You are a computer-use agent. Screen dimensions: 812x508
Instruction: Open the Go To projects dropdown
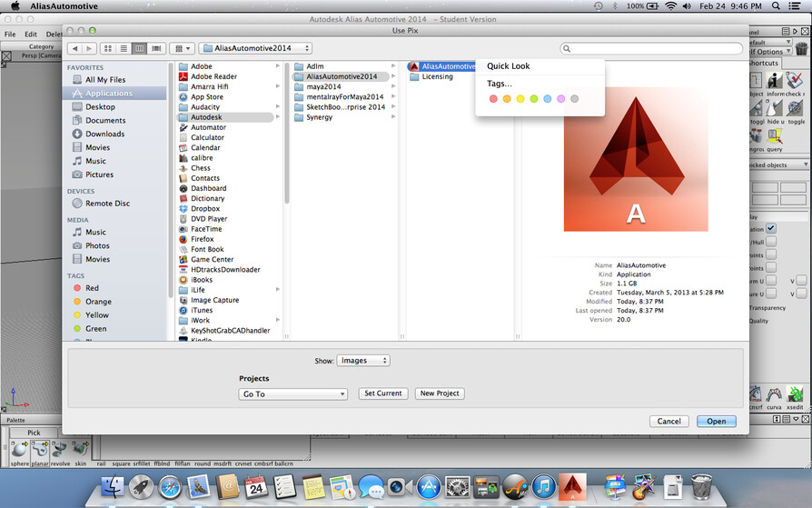coord(292,394)
